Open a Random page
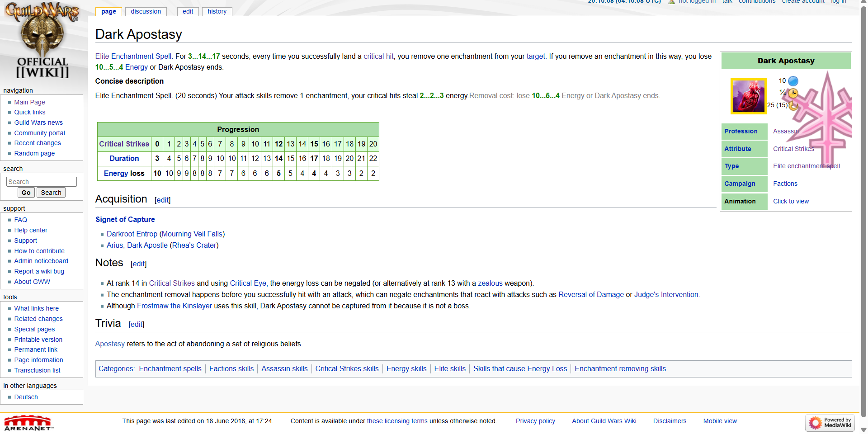The width and height of the screenshot is (868, 434). click(34, 153)
